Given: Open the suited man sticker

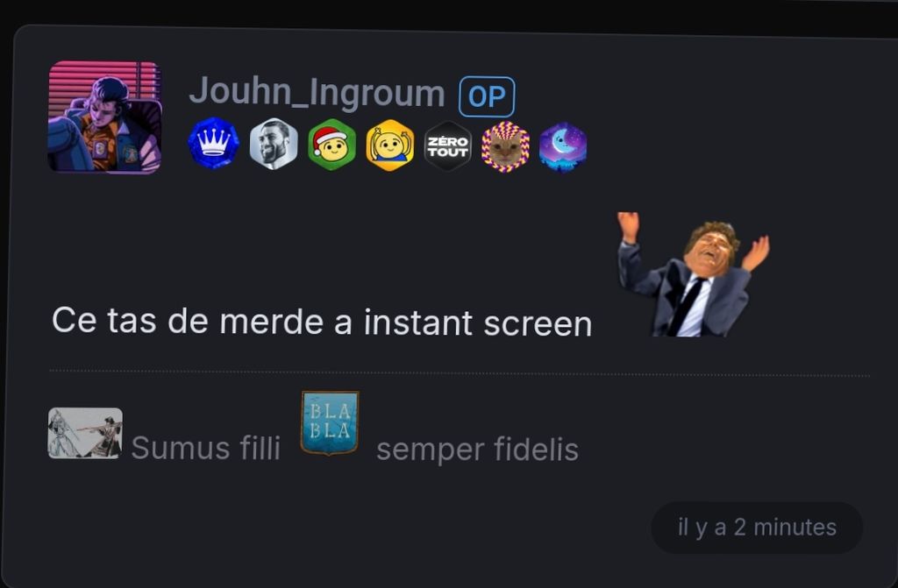Looking at the screenshot, I should pyautogui.click(x=694, y=274).
